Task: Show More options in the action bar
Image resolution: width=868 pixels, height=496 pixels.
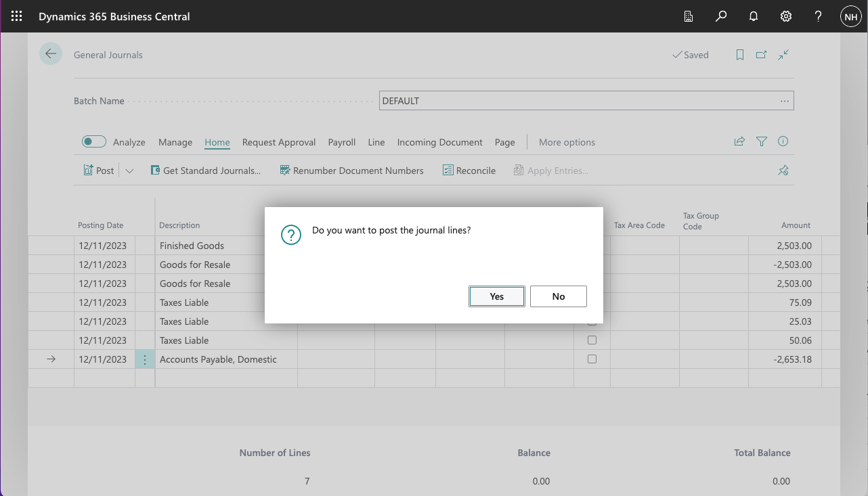Action: click(x=567, y=142)
